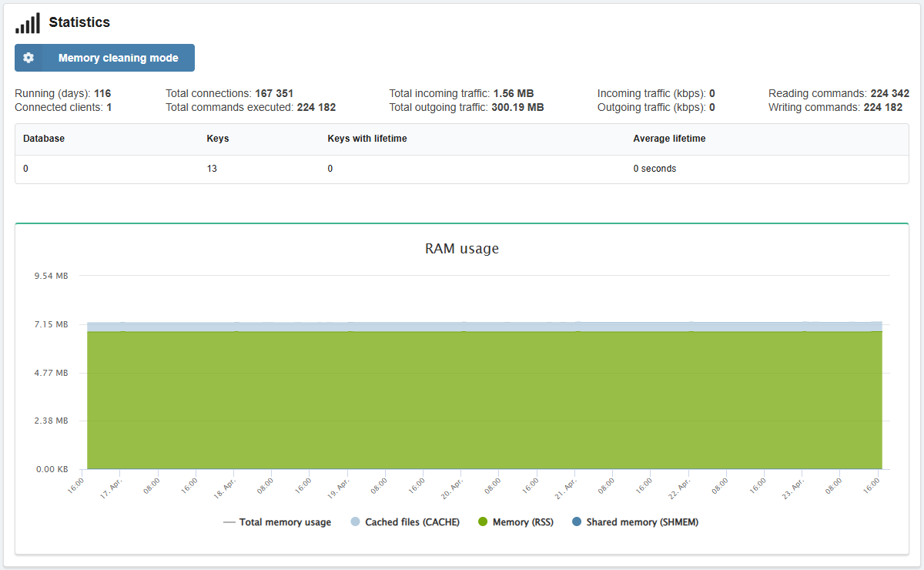Open Memory cleaning mode

tap(118, 58)
